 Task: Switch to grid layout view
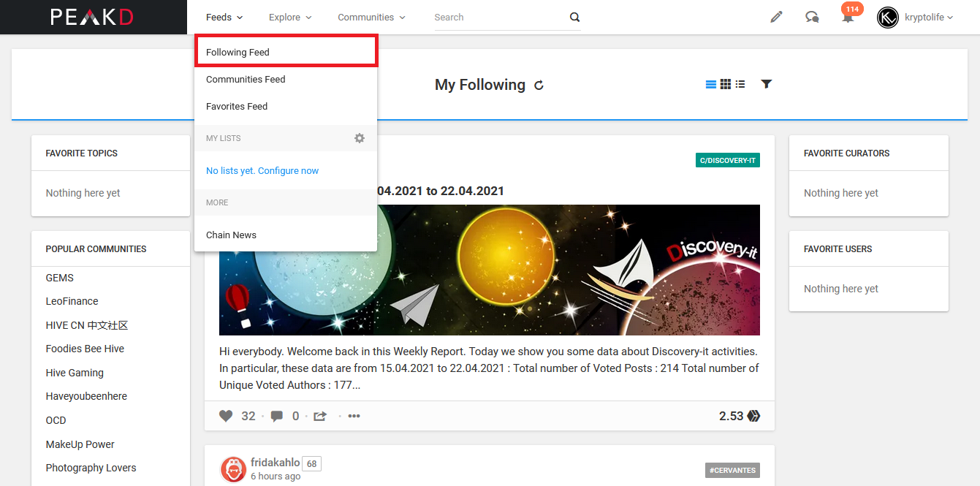point(726,84)
